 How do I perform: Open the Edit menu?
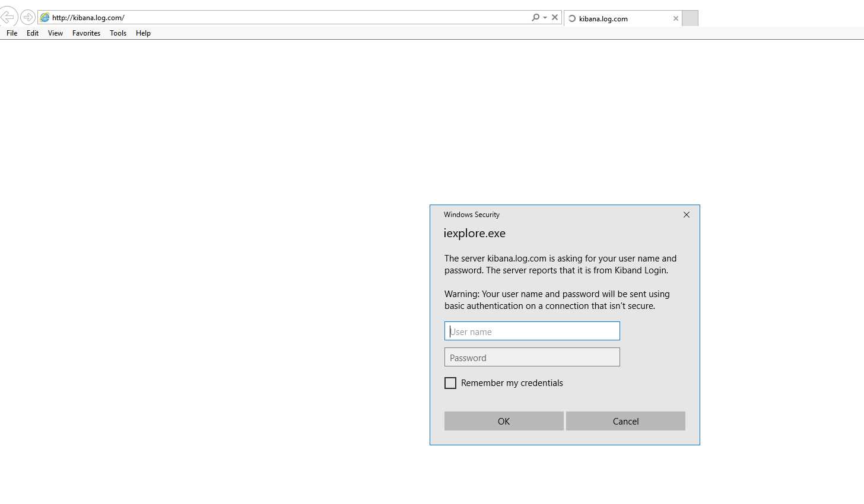coord(33,33)
